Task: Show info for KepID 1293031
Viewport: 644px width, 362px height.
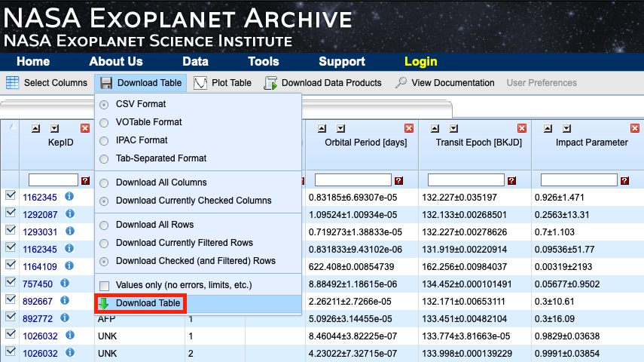Action: pyautogui.click(x=70, y=231)
